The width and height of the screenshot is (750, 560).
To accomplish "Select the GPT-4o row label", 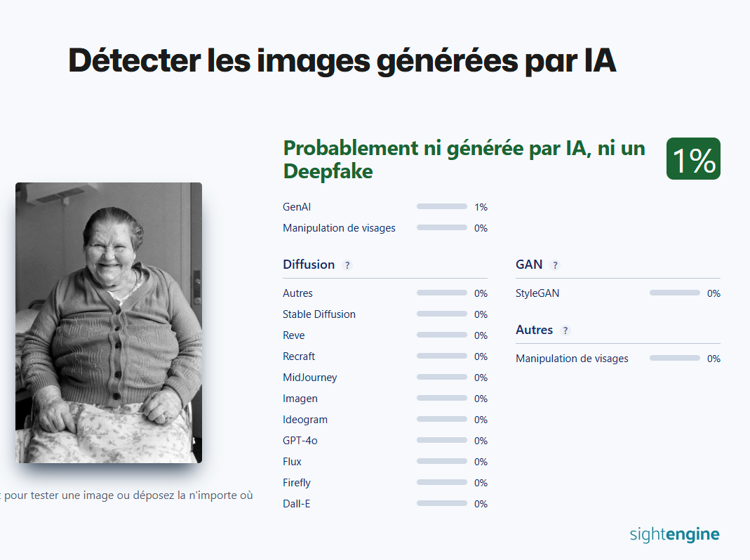I will [x=300, y=441].
